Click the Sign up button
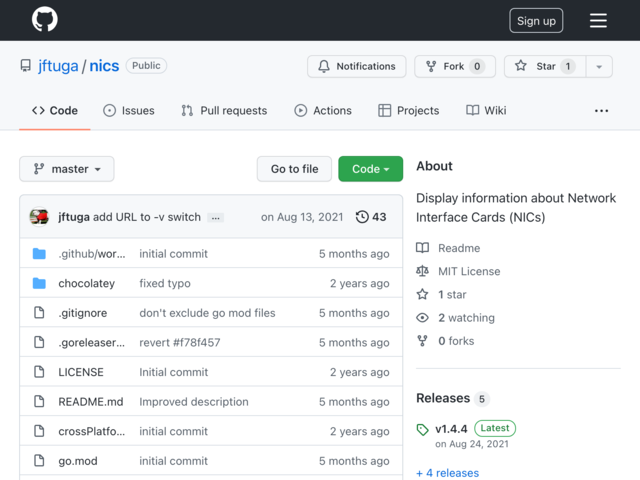 536,20
